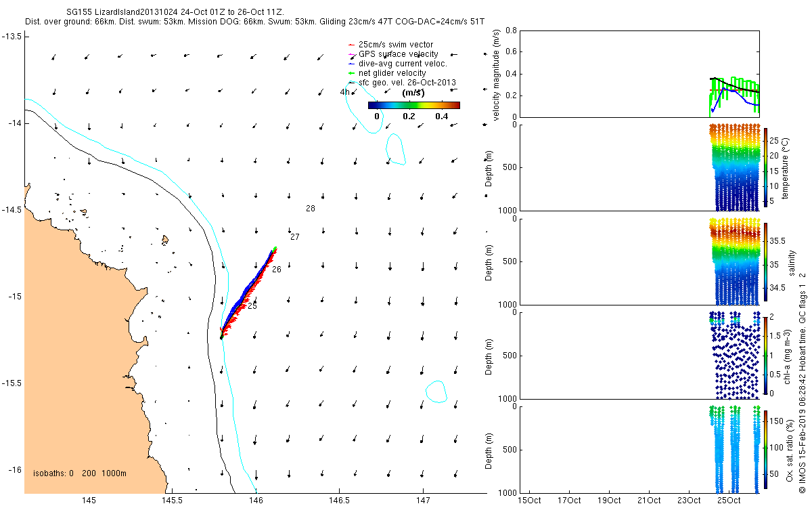Click the 'velocity magnitude (m/s)' axis label

click(497, 75)
